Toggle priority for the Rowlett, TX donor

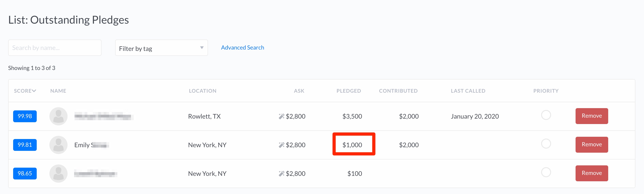[x=546, y=115]
